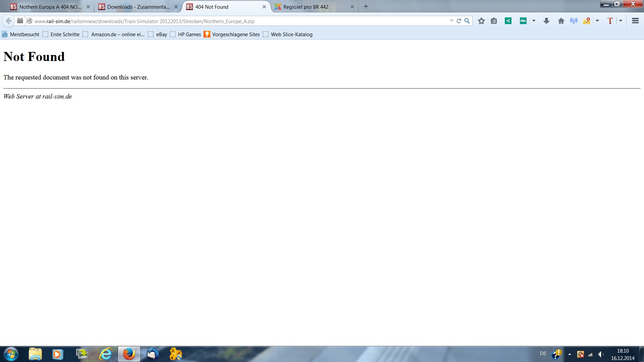Open the downloads arrow icon

[x=546, y=21]
